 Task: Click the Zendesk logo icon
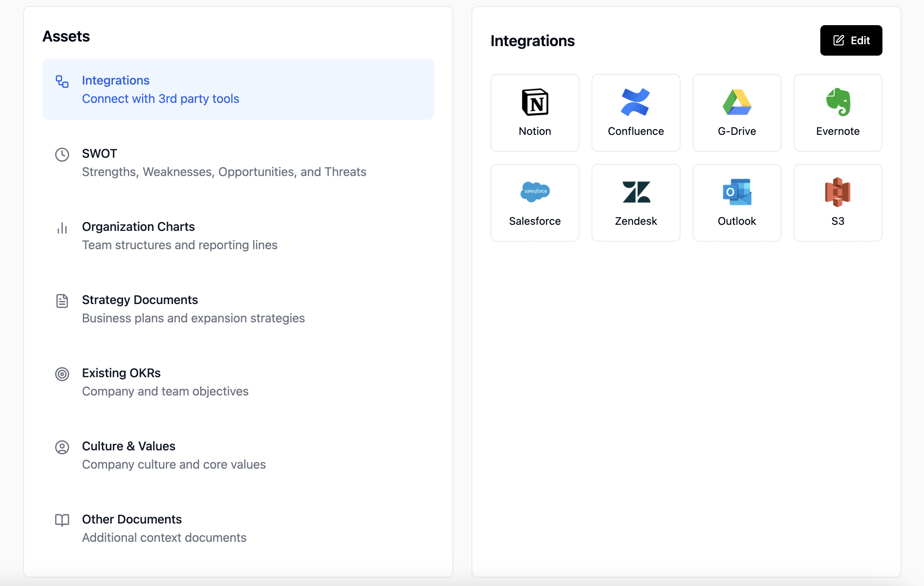[635, 192]
